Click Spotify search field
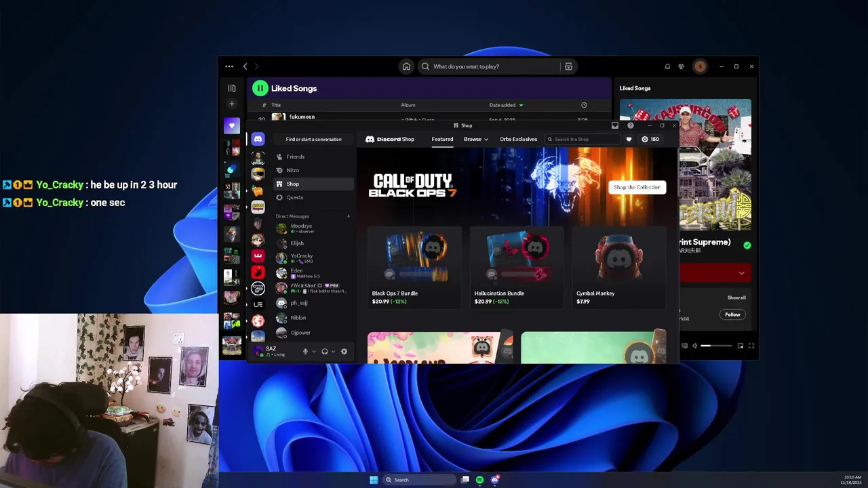 click(x=491, y=66)
